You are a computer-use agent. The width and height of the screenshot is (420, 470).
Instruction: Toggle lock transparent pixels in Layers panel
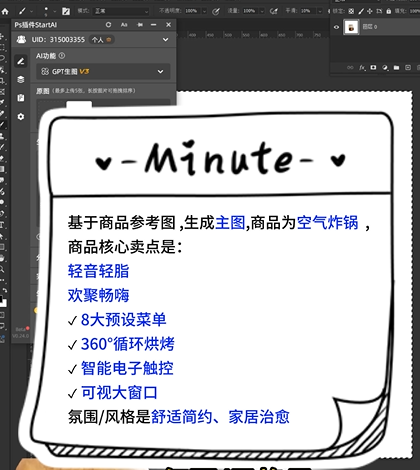(x=351, y=11)
